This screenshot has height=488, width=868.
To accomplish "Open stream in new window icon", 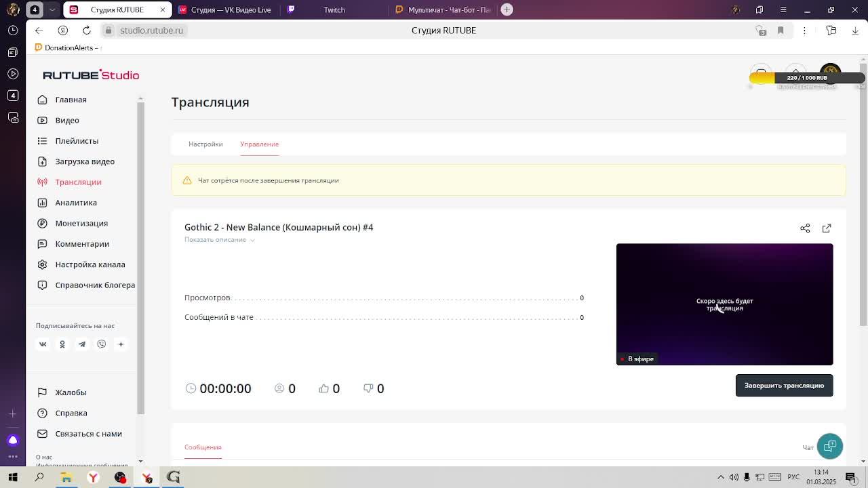I will pos(827,228).
